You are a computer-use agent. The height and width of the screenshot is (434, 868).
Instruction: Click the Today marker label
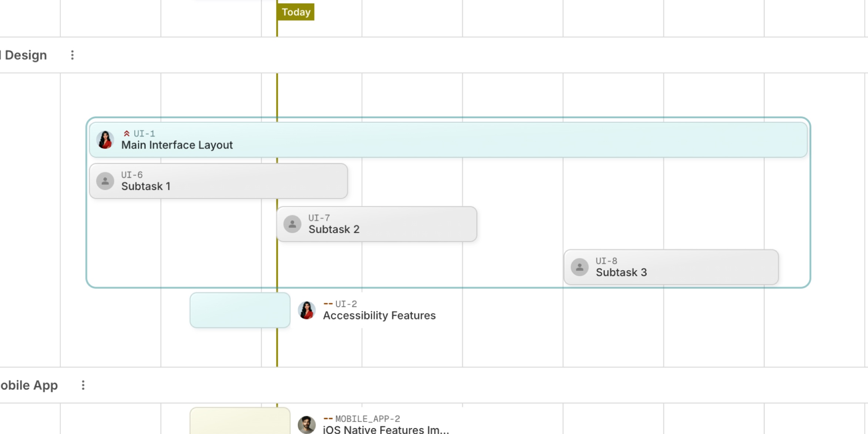pyautogui.click(x=295, y=11)
